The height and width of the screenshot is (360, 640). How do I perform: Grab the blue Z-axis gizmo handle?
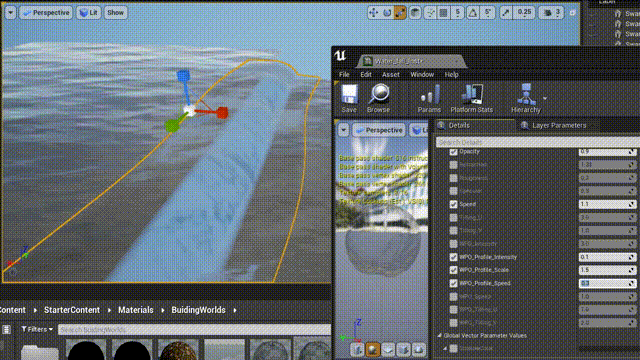click(x=183, y=76)
